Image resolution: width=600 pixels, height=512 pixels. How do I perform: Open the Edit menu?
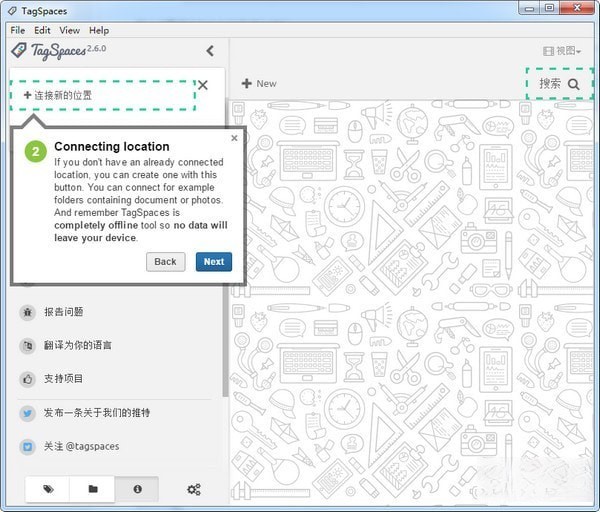click(42, 30)
